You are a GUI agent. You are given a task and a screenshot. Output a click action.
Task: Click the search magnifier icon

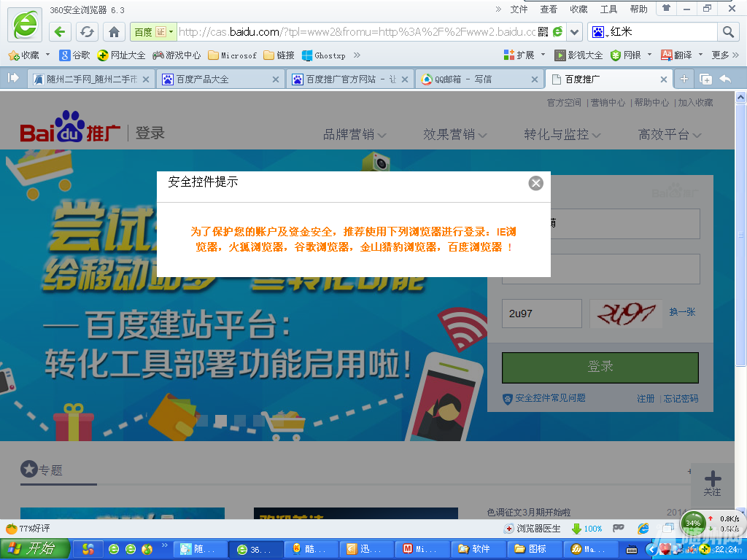point(728,32)
